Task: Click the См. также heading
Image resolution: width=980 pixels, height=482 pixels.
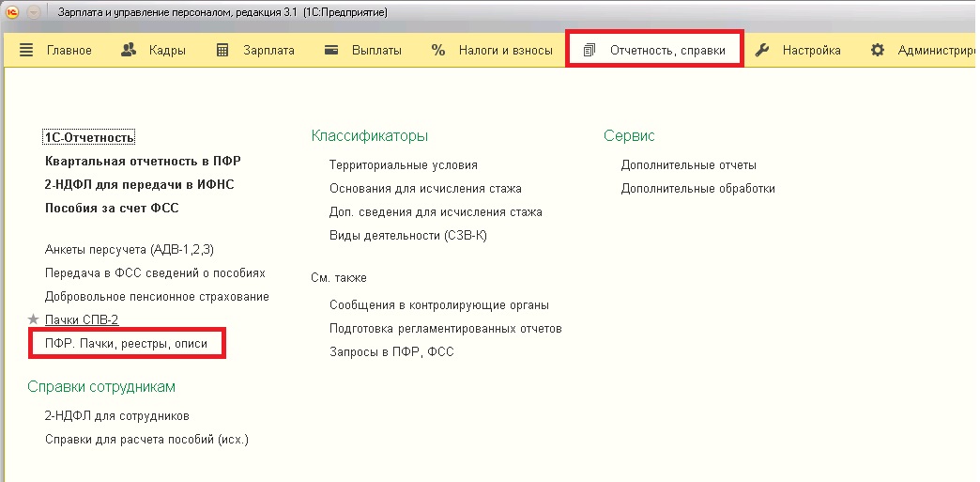Action: click(x=339, y=278)
